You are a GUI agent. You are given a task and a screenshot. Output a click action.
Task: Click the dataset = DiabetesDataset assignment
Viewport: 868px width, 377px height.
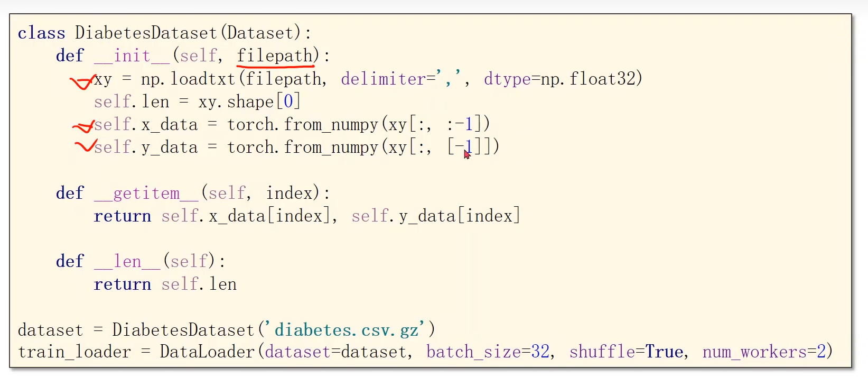227,330
